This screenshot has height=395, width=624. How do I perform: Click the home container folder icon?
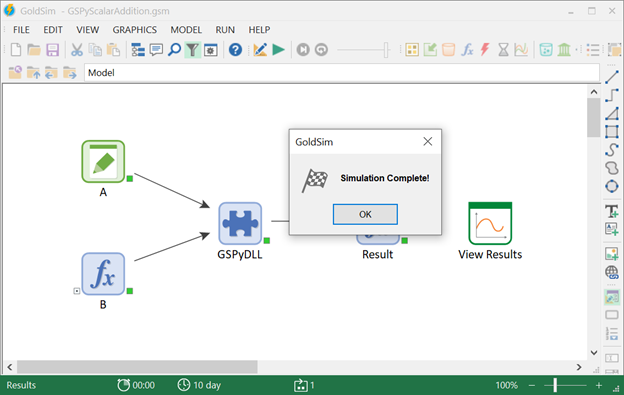pyautogui.click(x=15, y=72)
